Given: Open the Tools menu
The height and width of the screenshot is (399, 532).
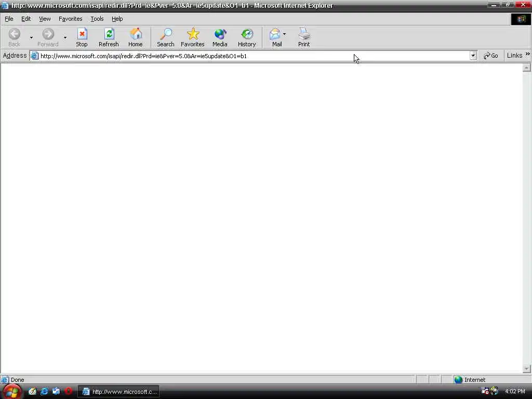Looking at the screenshot, I should (97, 19).
